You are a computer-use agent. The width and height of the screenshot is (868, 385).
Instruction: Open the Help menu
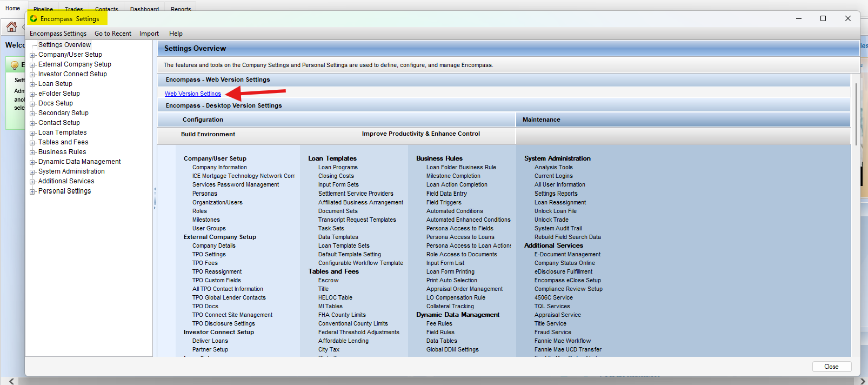tap(176, 34)
